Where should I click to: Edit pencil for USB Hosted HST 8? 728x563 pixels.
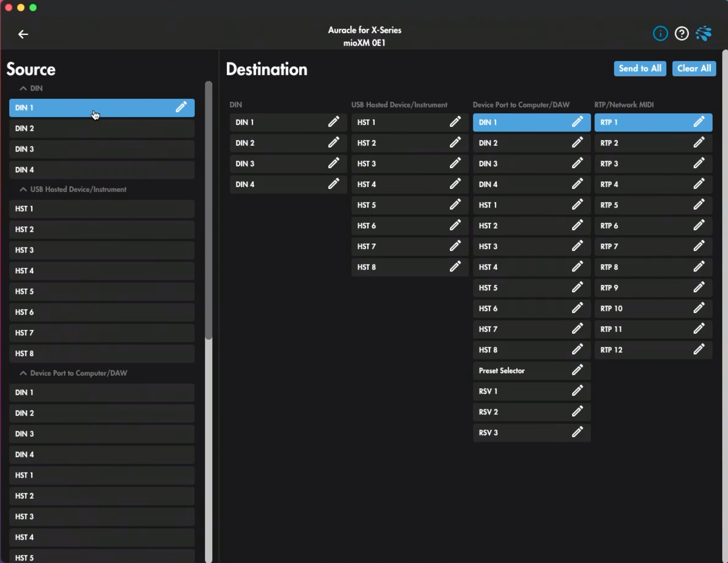[x=455, y=267]
